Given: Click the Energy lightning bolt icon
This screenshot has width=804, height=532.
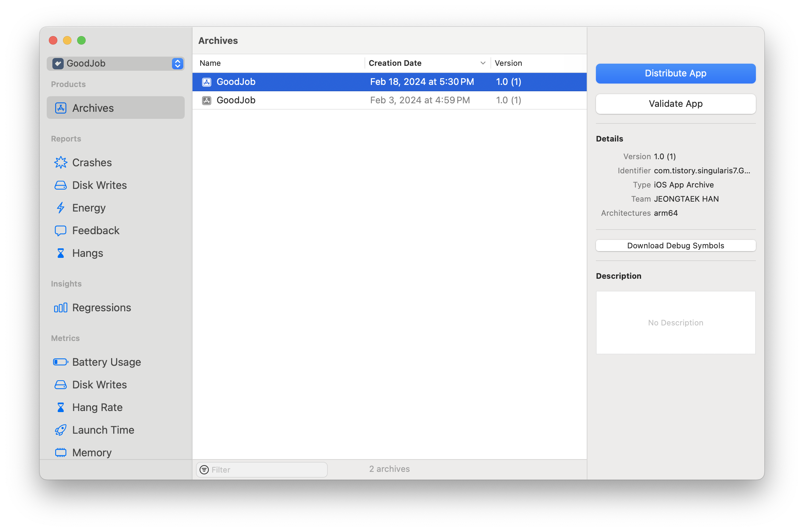Looking at the screenshot, I should [61, 208].
